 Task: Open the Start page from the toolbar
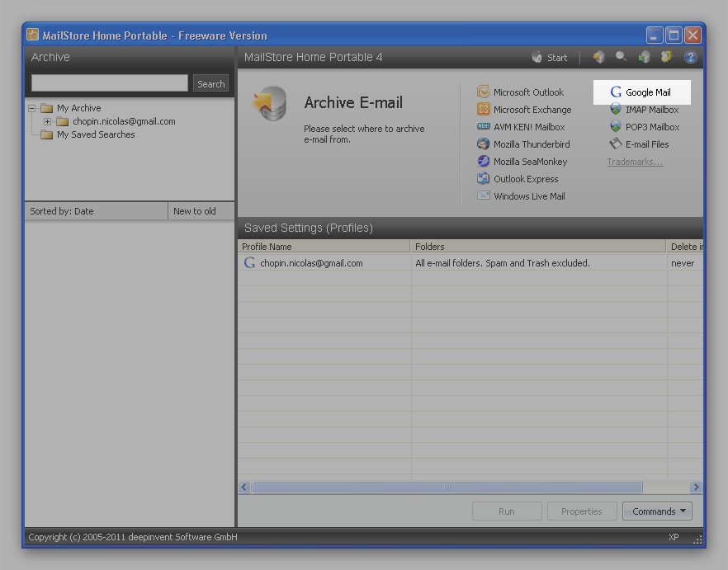[x=550, y=58]
